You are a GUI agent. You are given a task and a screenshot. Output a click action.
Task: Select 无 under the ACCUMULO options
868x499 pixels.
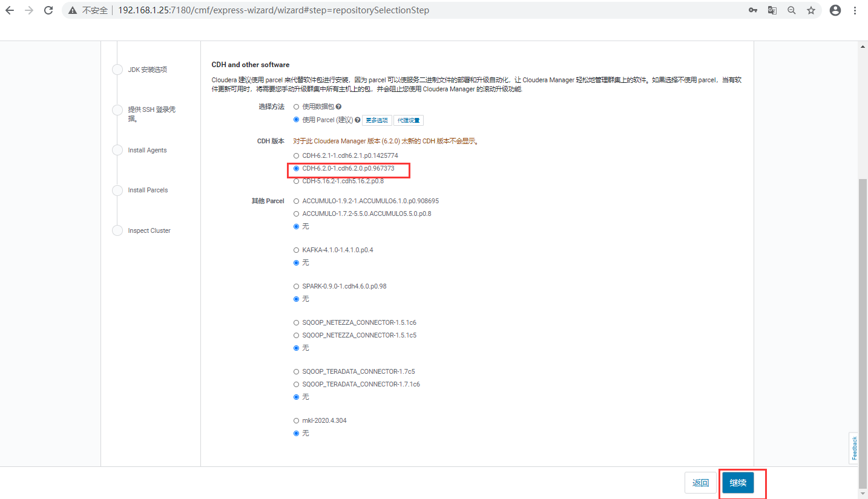[296, 226]
